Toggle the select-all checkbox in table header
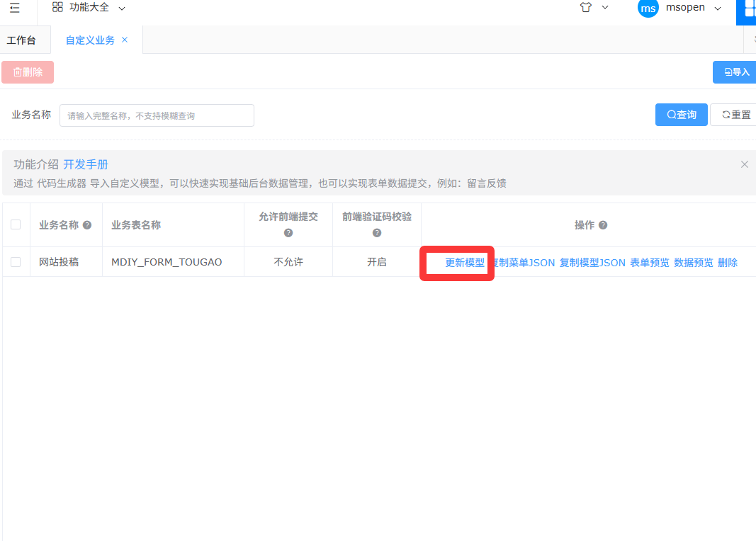Image resolution: width=756 pixels, height=541 pixels. [x=16, y=224]
